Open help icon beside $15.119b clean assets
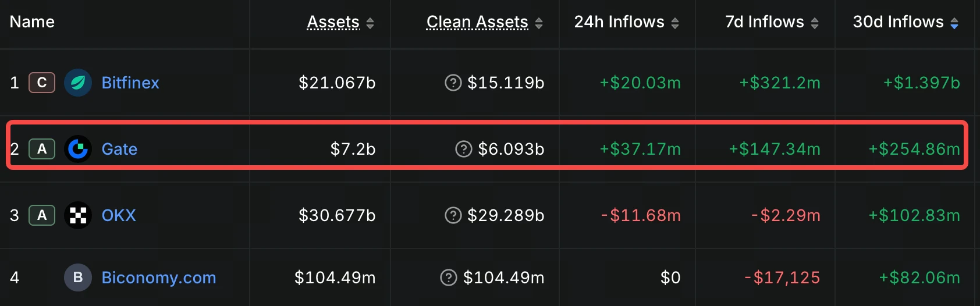 [453, 83]
